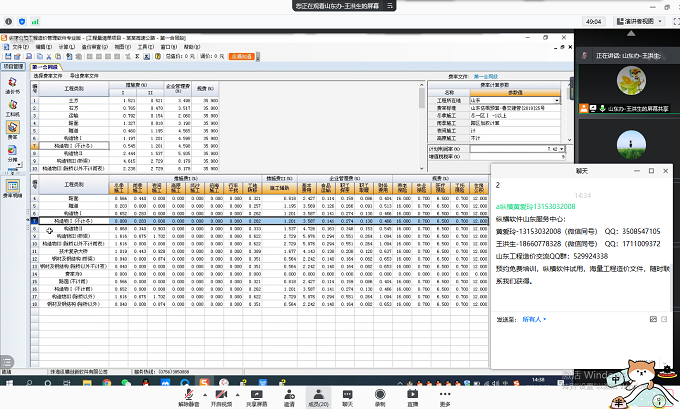The width and height of the screenshot is (680, 409).
Task: Click the down arrow of upper table scrollbar
Action: tap(422, 169)
